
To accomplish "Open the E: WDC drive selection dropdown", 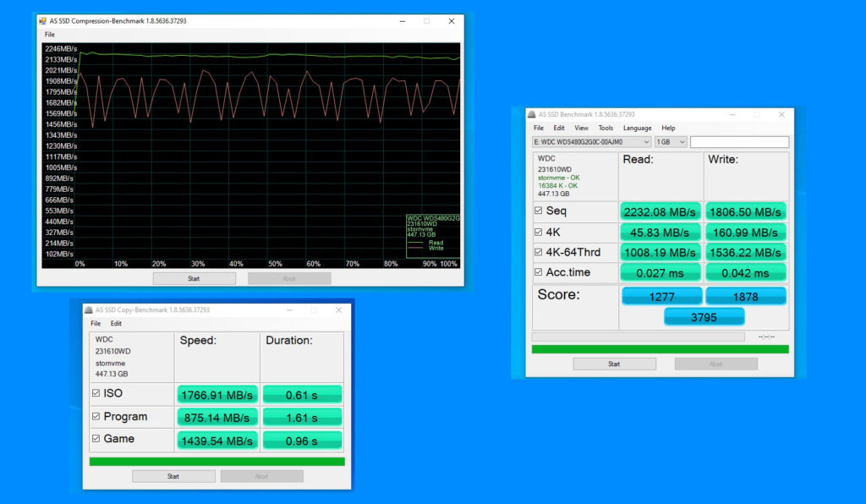I will pos(591,142).
